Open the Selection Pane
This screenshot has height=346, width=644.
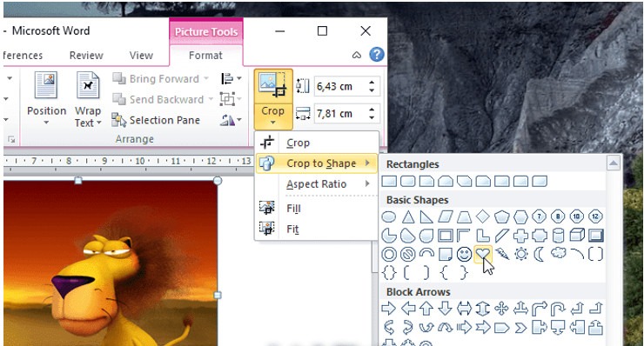[x=156, y=120]
